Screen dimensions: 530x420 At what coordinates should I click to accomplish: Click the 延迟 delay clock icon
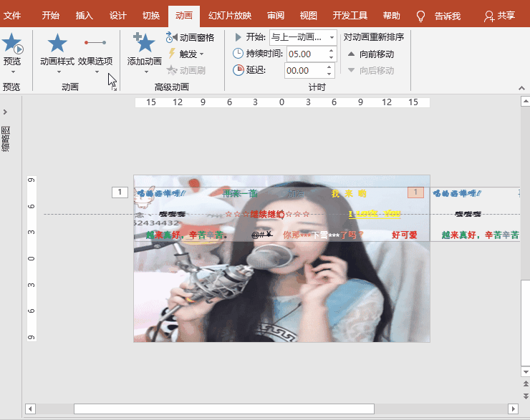coord(238,70)
